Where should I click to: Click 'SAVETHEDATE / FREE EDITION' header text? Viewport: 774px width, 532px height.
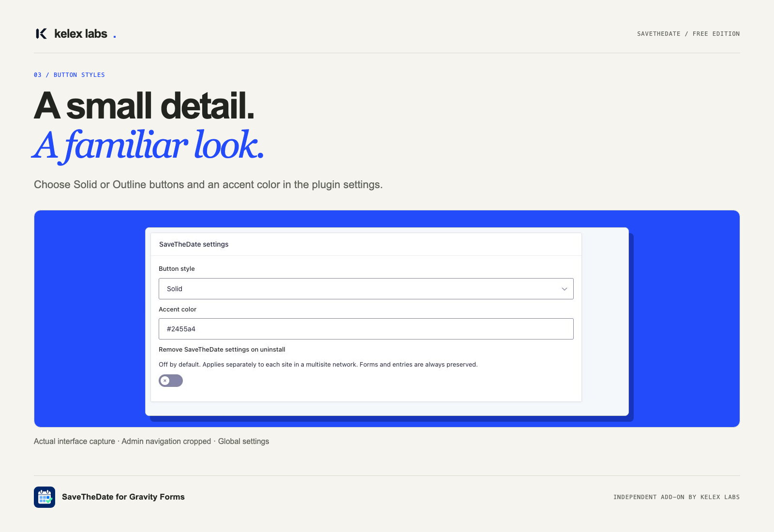pos(688,34)
